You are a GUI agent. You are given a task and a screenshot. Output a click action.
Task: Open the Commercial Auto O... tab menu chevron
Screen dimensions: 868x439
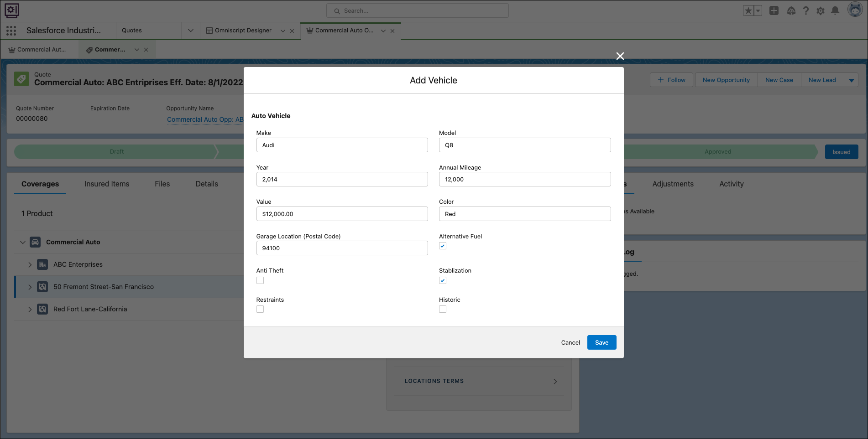383,31
